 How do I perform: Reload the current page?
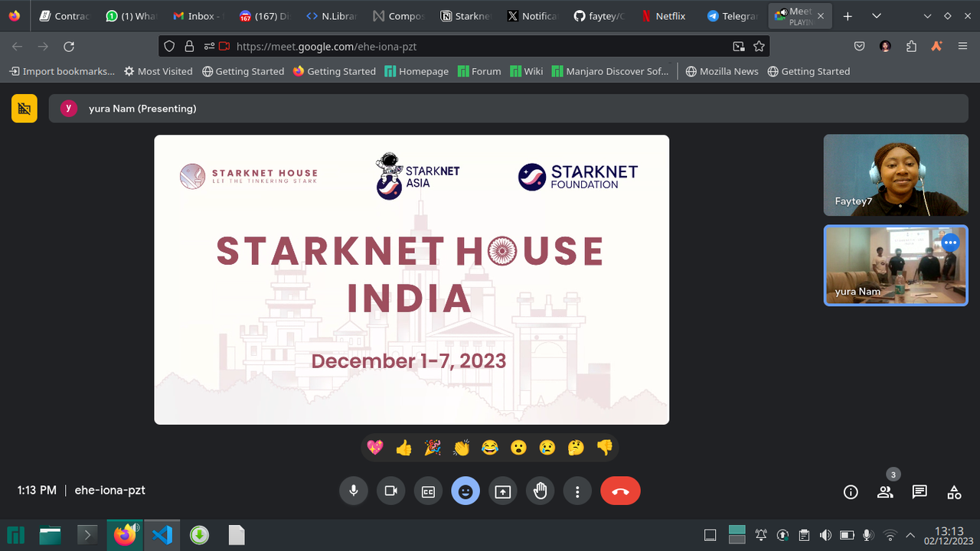point(69,47)
